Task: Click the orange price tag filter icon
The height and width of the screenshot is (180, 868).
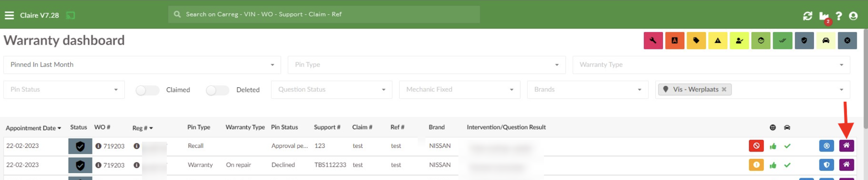Action: pyautogui.click(x=696, y=41)
